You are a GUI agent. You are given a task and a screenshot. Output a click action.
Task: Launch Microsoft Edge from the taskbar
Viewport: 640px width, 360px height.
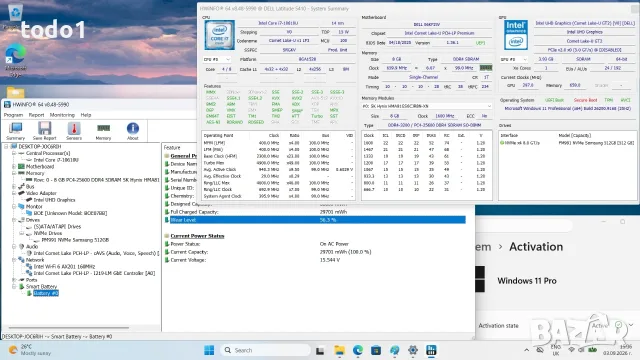[358, 350]
